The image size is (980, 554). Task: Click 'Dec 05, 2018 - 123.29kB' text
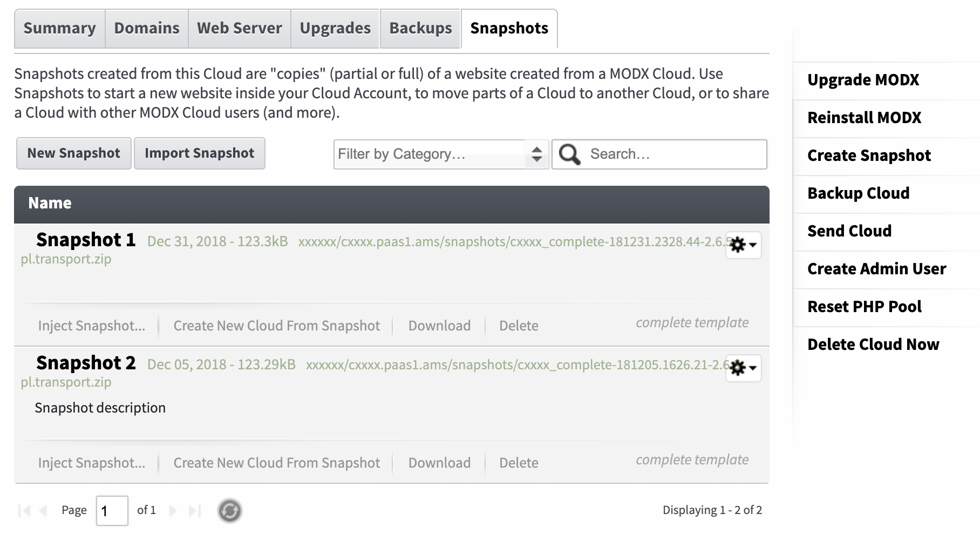point(221,364)
